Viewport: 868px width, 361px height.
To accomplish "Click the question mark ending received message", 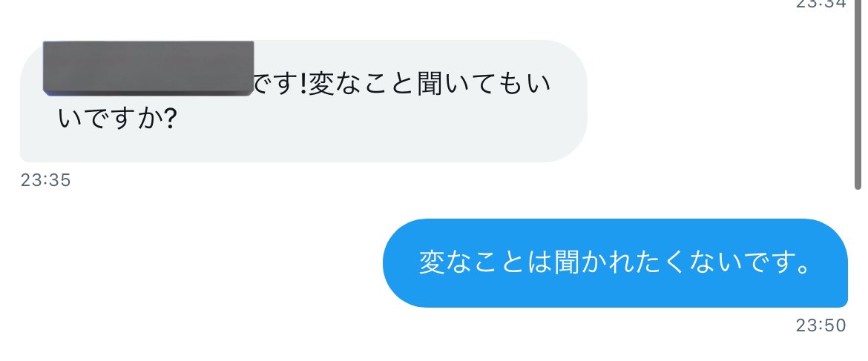I will [x=171, y=119].
